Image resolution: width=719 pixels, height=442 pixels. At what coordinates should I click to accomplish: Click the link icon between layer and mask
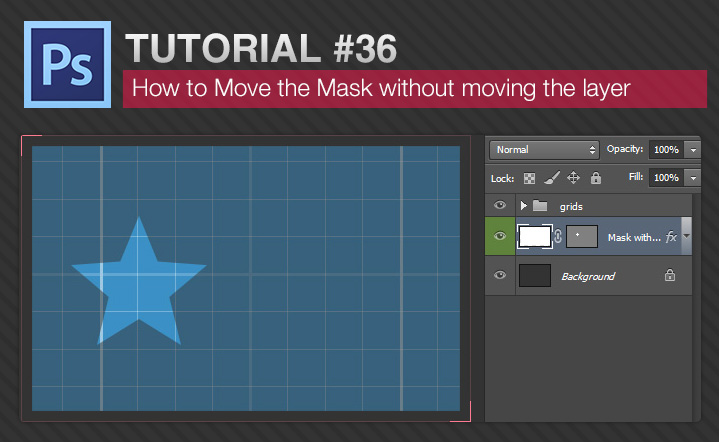pos(558,237)
